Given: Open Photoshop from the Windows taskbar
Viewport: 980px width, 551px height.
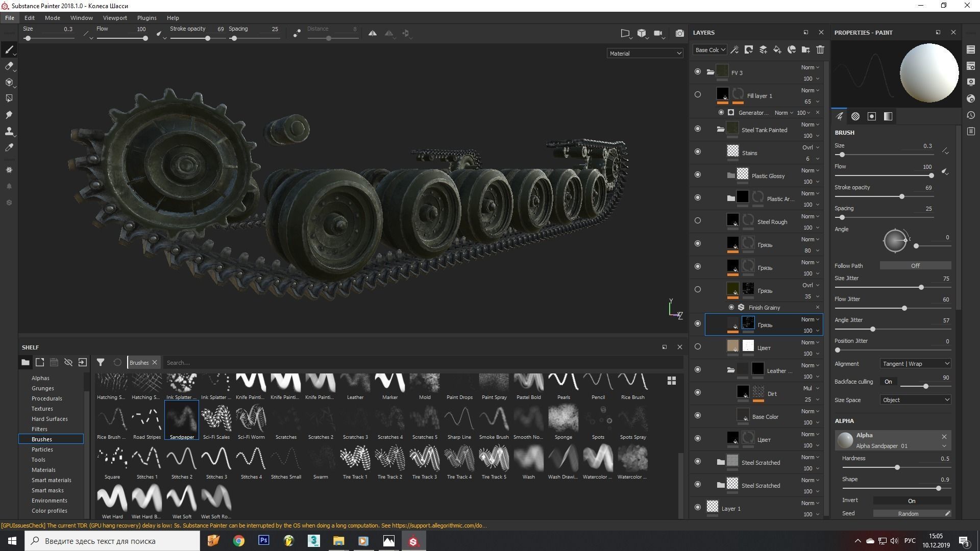Looking at the screenshot, I should (x=263, y=540).
